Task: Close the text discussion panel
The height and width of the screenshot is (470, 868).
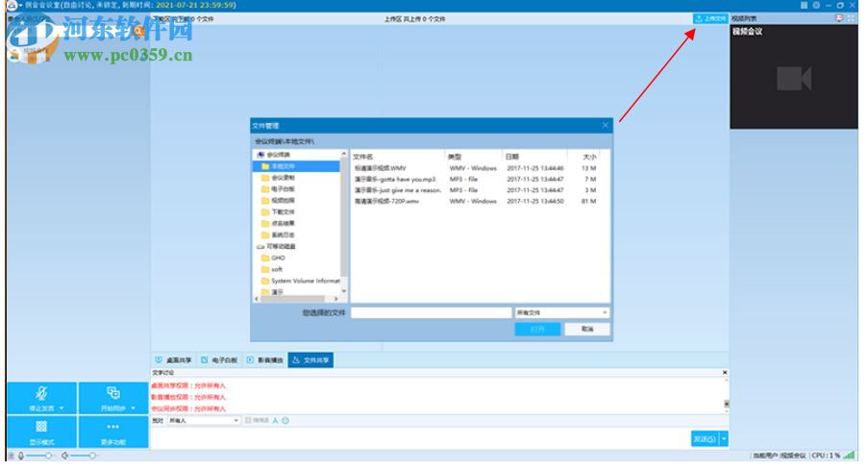Action: [725, 373]
